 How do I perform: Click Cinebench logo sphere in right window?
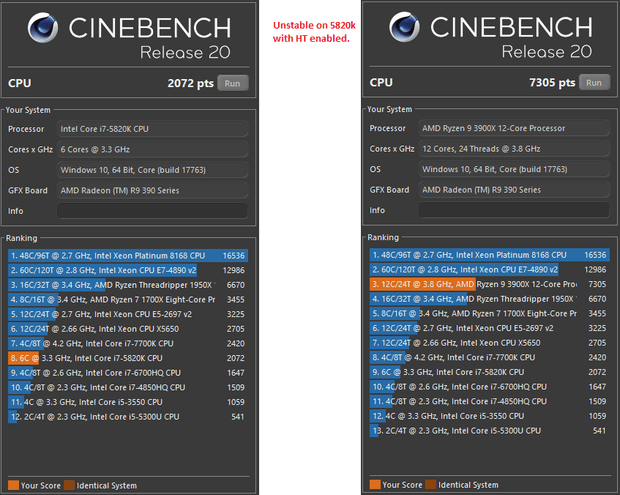click(x=404, y=27)
